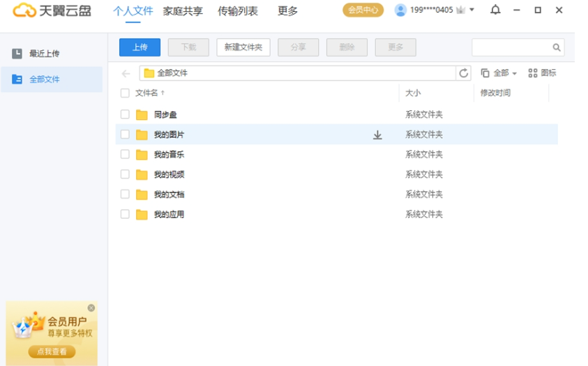Click the 我的视频 folder icon

click(142, 174)
